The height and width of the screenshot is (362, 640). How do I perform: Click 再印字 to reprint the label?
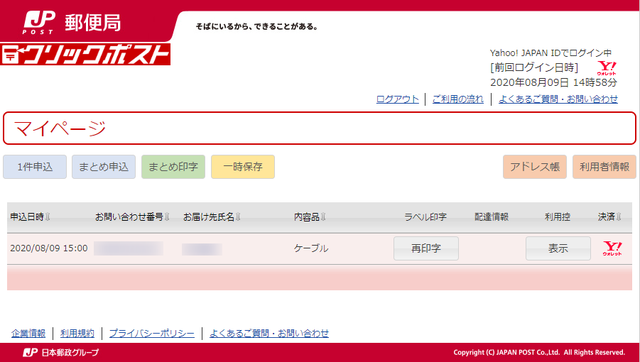click(426, 249)
